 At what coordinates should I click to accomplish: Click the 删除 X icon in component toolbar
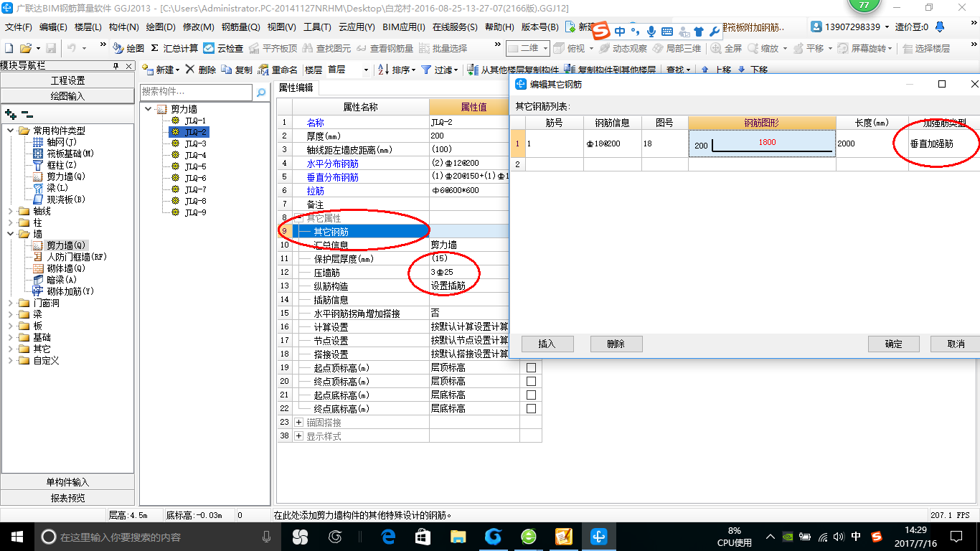[x=190, y=70]
